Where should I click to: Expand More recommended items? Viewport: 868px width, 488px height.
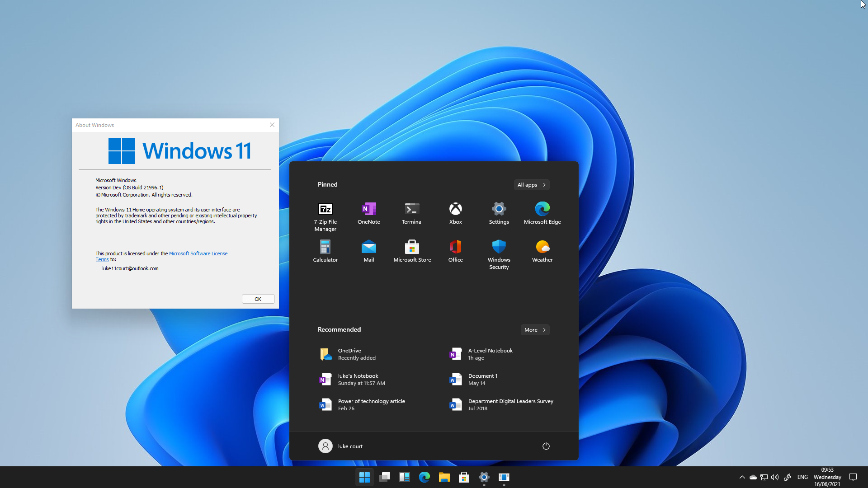pyautogui.click(x=535, y=330)
